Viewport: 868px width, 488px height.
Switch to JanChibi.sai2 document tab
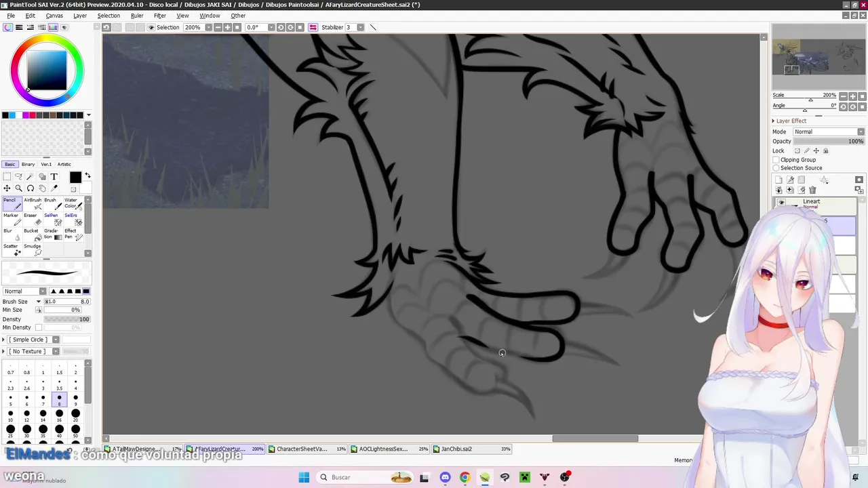tap(473, 449)
